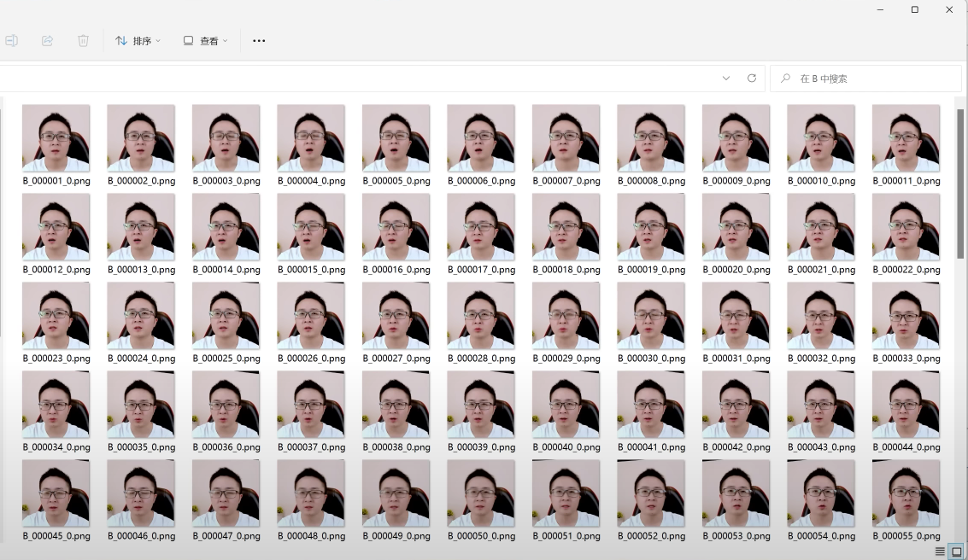Open the file B_000001_0.png icon
The image size is (968, 560).
tap(56, 138)
